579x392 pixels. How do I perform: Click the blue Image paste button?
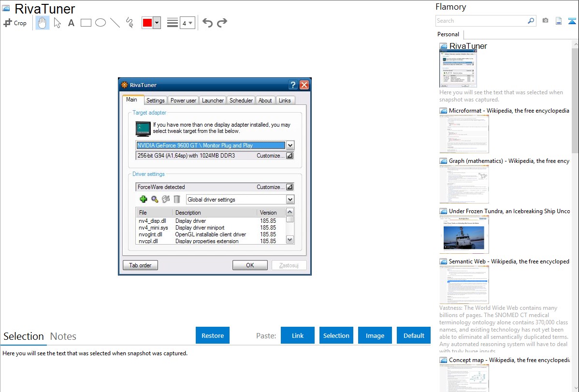tap(375, 335)
